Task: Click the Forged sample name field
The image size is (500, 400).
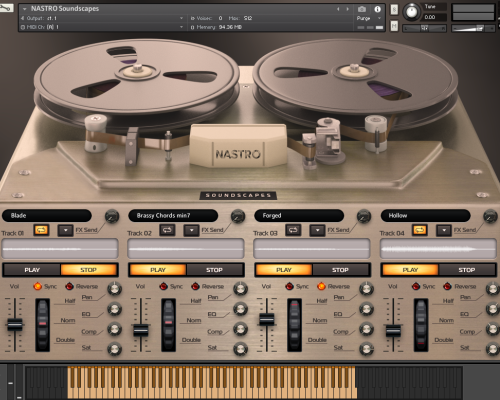Action: (x=299, y=216)
